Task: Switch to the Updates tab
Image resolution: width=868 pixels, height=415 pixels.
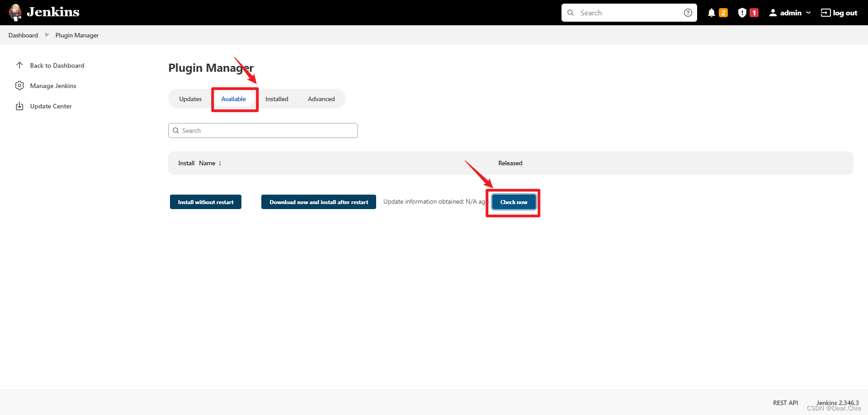Action: pos(190,99)
